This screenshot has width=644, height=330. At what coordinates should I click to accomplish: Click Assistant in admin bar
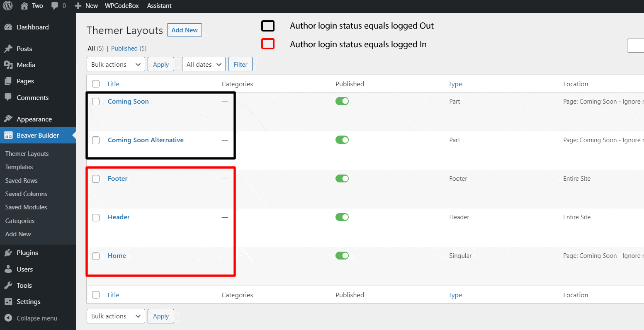(x=159, y=6)
